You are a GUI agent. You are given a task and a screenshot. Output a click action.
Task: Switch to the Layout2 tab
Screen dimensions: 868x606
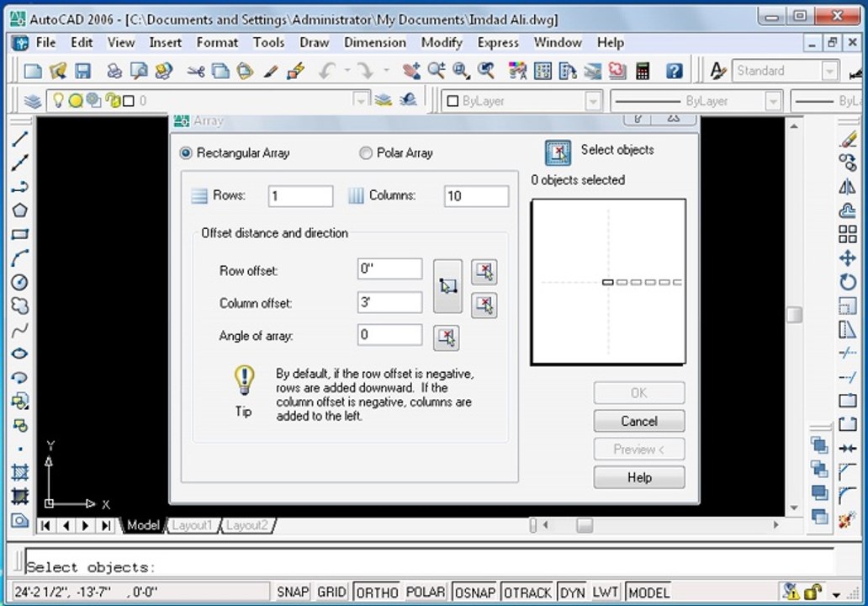(x=247, y=525)
